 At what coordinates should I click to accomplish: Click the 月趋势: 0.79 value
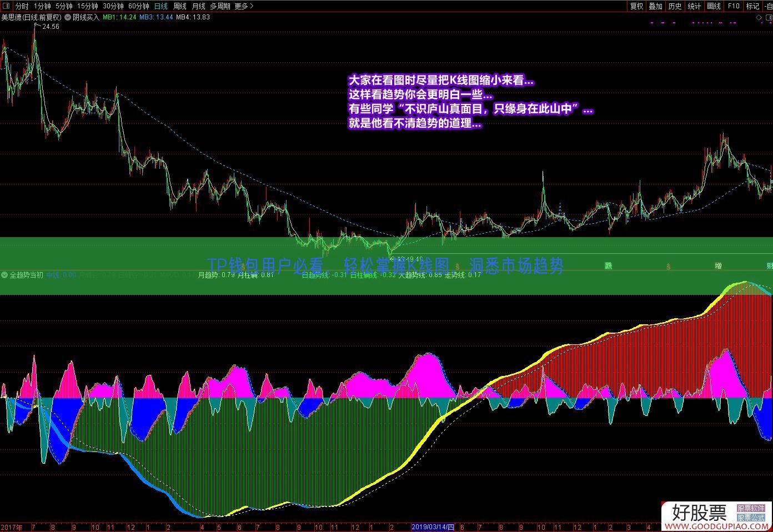coord(217,275)
